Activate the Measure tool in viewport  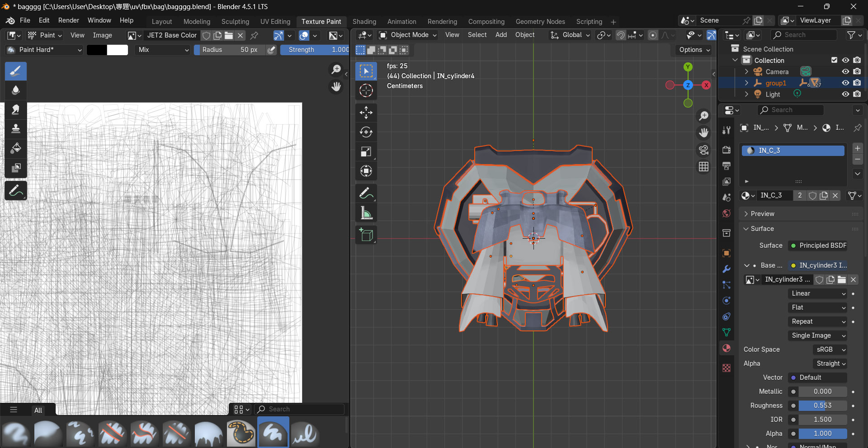pos(366,213)
